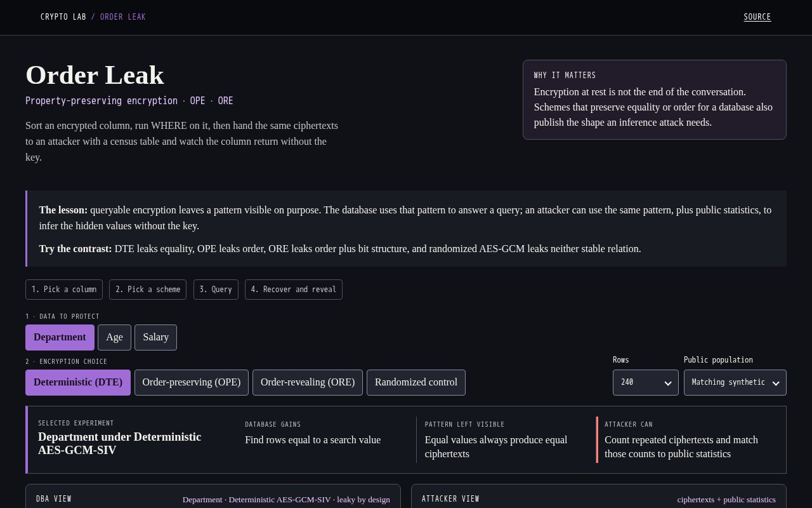
Task: Go to step 1. Pick a column
Action: [64, 290]
